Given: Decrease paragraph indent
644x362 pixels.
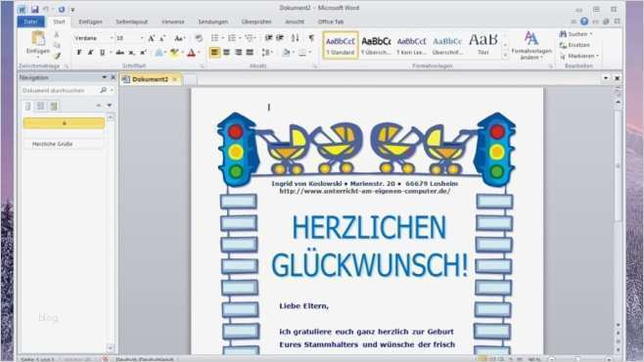Looking at the screenshot, I should [x=268, y=38].
